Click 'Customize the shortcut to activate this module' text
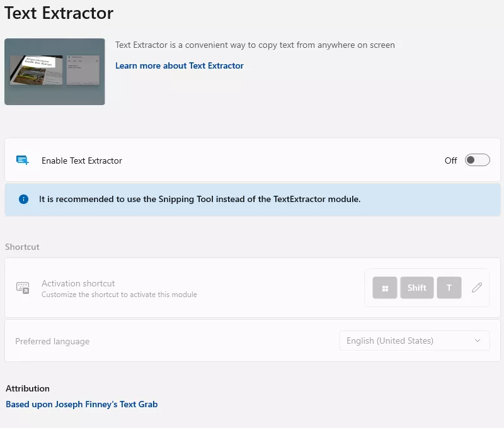Image resolution: width=504 pixels, height=428 pixels. pyautogui.click(x=119, y=295)
